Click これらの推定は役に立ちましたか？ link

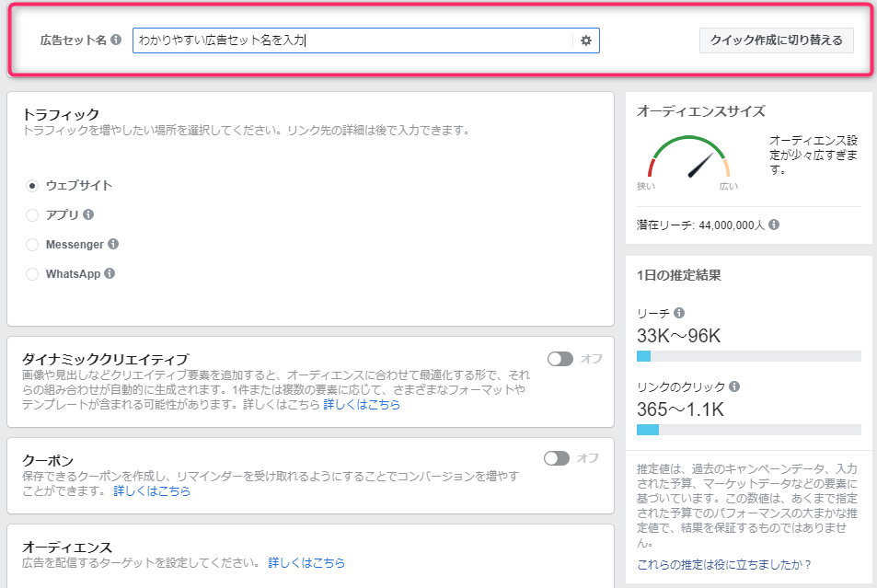tap(723, 564)
